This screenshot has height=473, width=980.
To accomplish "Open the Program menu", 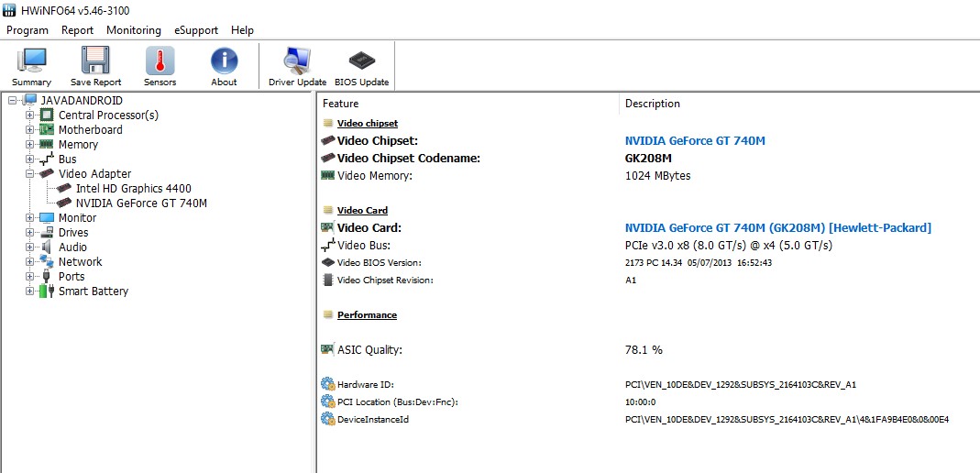I will (x=28, y=30).
